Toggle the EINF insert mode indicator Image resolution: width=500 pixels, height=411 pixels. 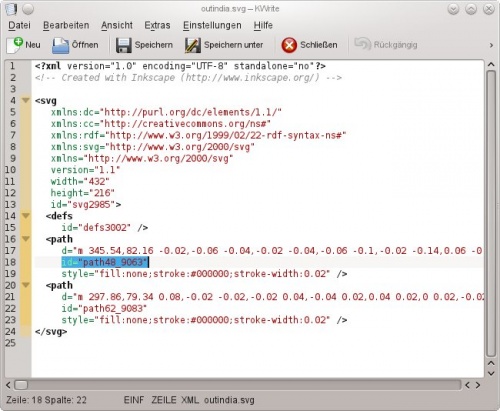tap(134, 400)
